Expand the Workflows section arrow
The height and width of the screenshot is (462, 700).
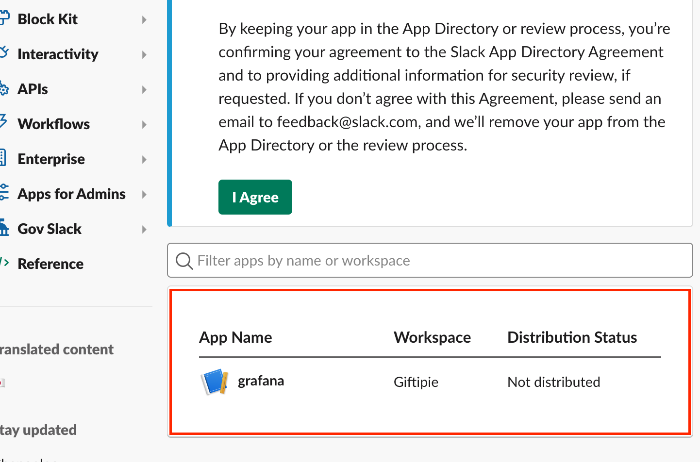click(144, 125)
